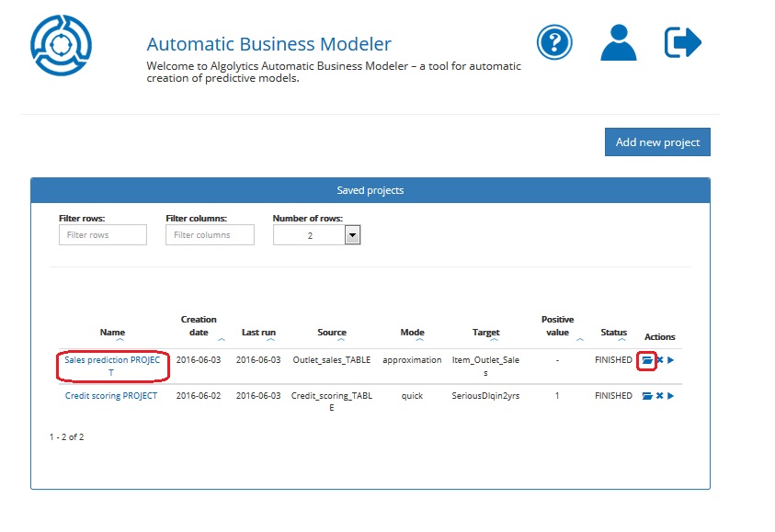Sort the table by Last run
Screen dimensions: 775x532
(x=258, y=333)
